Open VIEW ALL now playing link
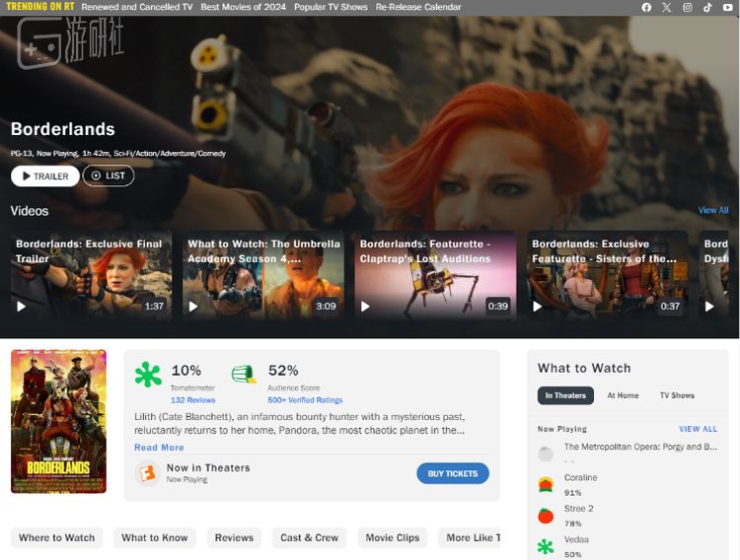 coord(698,429)
